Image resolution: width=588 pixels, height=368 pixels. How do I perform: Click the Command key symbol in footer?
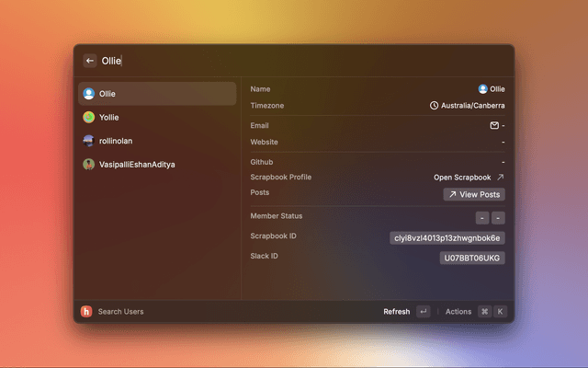pos(484,312)
